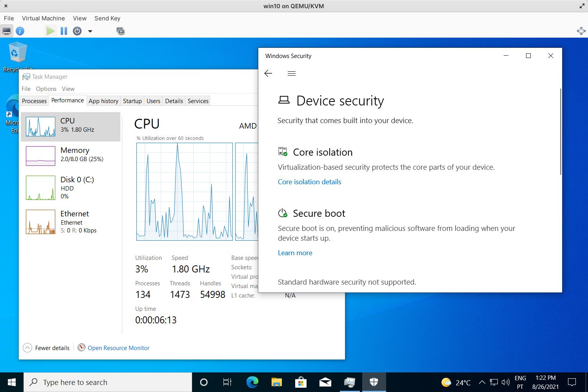The image size is (588, 392).
Task: Click the Device security laptop icon
Action: [x=284, y=100]
